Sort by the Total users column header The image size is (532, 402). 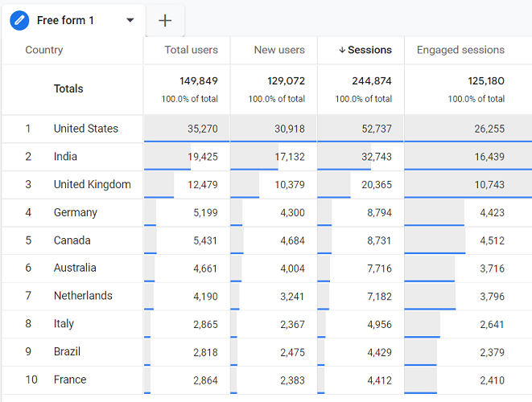coord(192,50)
